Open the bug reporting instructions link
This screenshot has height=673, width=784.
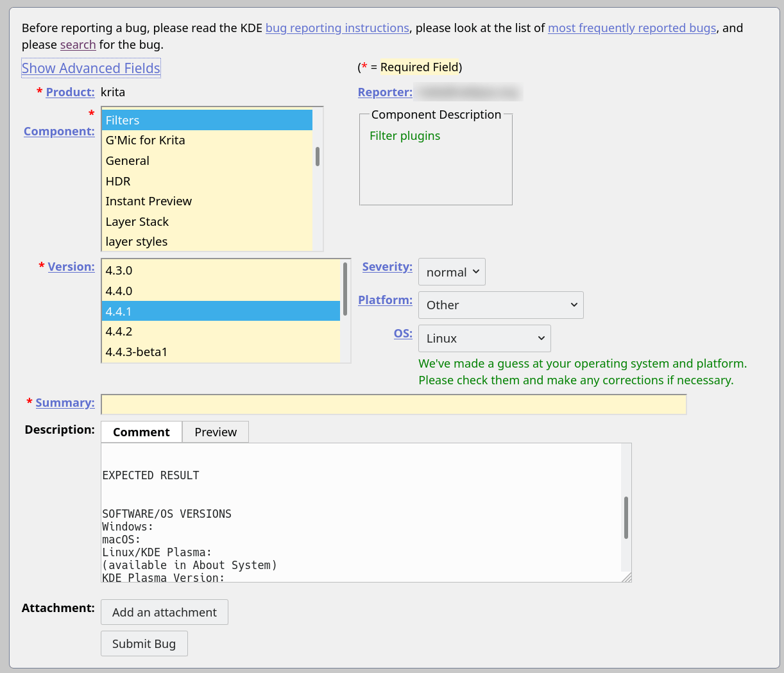pyautogui.click(x=337, y=28)
